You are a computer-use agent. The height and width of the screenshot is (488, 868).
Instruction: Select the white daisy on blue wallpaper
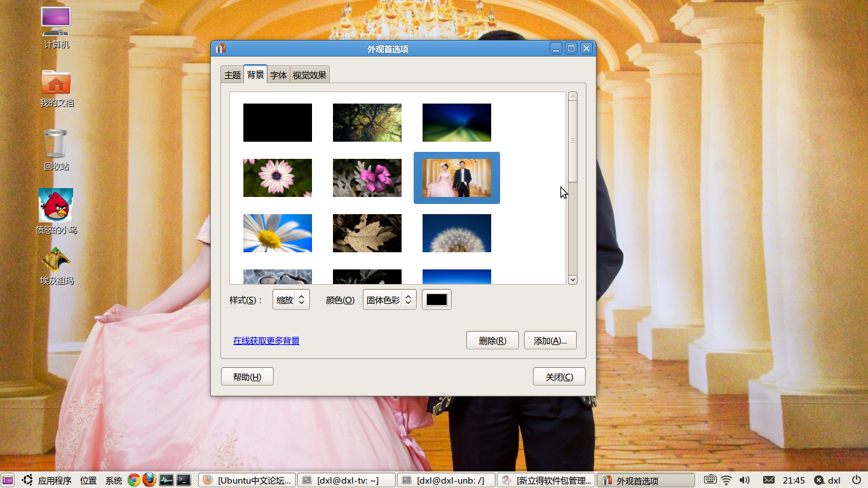278,233
